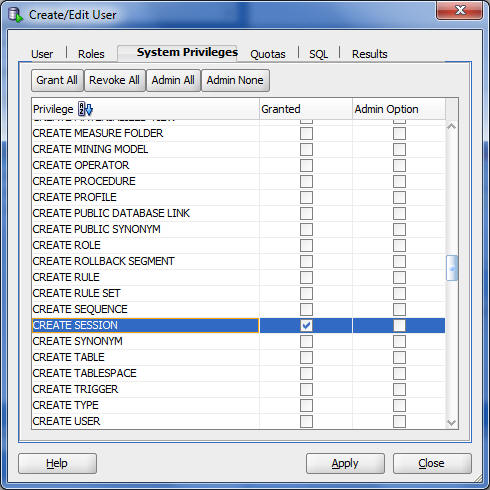Click the Admin None button
This screenshot has width=490, height=490.
click(x=235, y=80)
